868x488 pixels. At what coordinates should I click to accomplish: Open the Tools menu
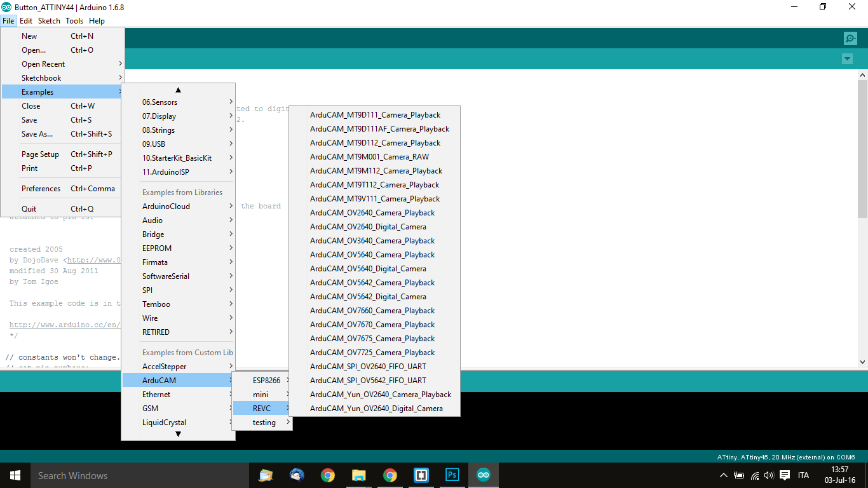pos(74,21)
